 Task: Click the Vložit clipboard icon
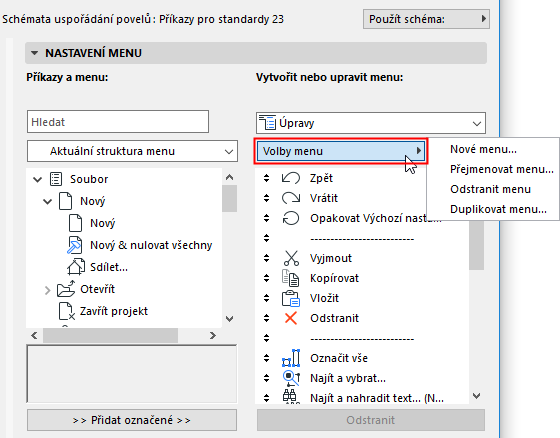tap(291, 298)
